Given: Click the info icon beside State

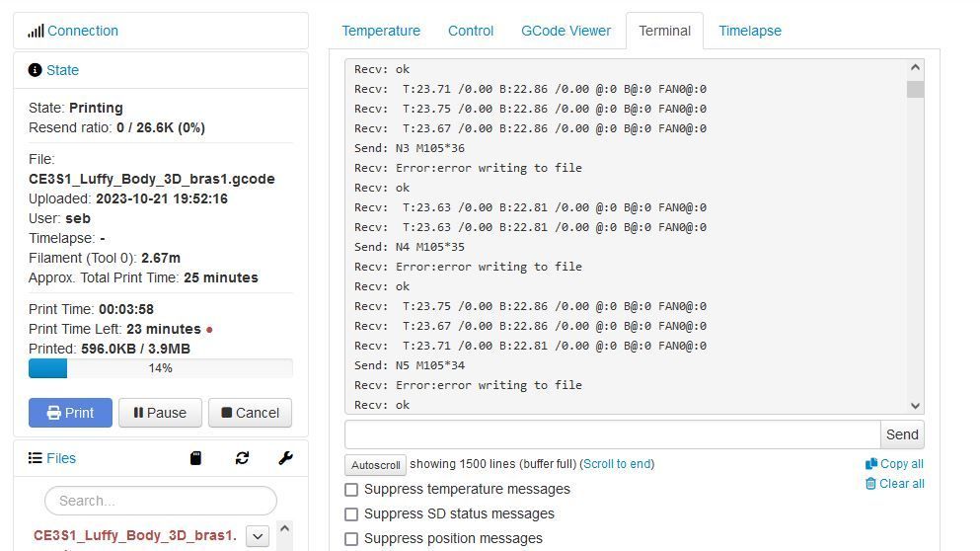Looking at the screenshot, I should pos(35,70).
